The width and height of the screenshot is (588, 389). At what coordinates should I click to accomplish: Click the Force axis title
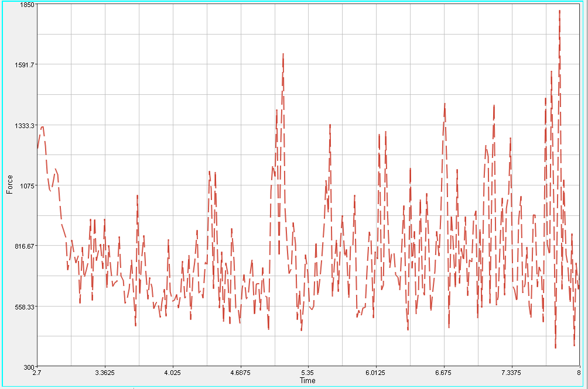10,185
